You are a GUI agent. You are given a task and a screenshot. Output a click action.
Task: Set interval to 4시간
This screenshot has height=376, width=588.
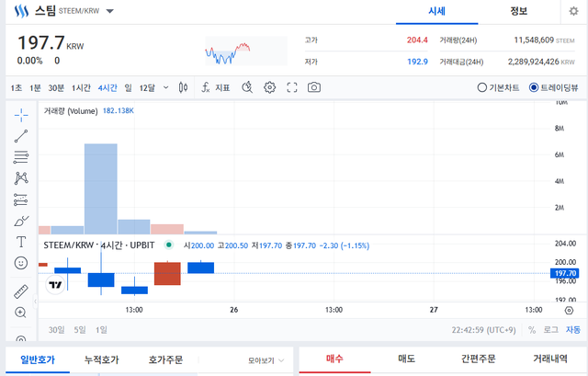tap(107, 88)
